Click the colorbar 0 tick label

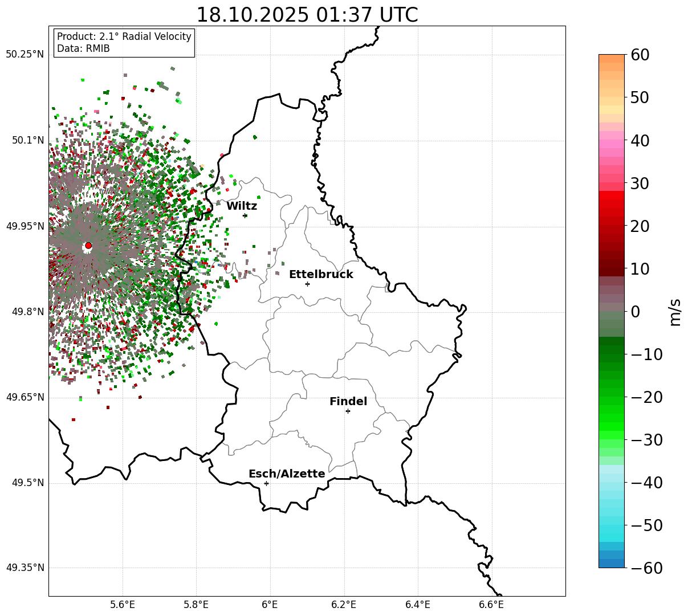(635, 311)
